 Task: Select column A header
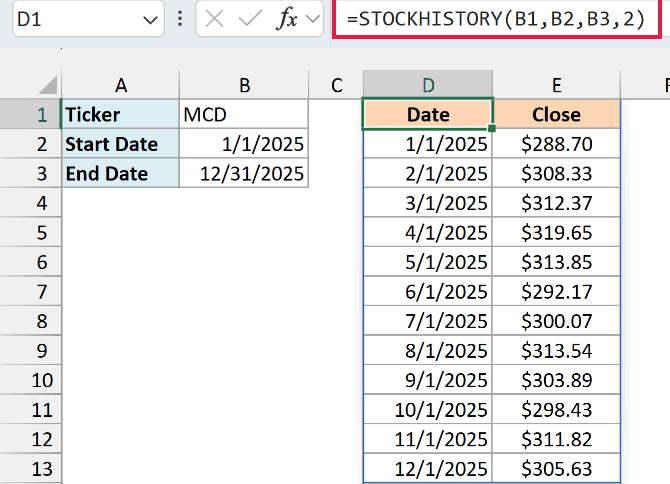pyautogui.click(x=121, y=85)
